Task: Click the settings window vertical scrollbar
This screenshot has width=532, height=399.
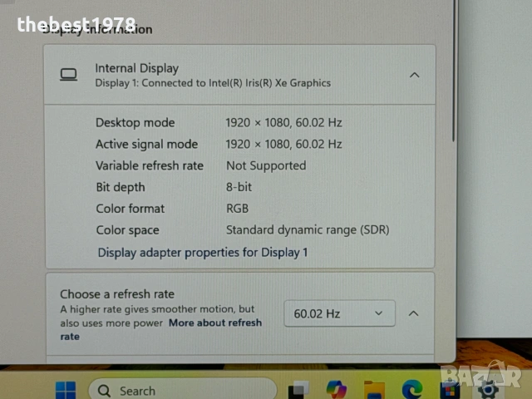Action: [x=453, y=71]
